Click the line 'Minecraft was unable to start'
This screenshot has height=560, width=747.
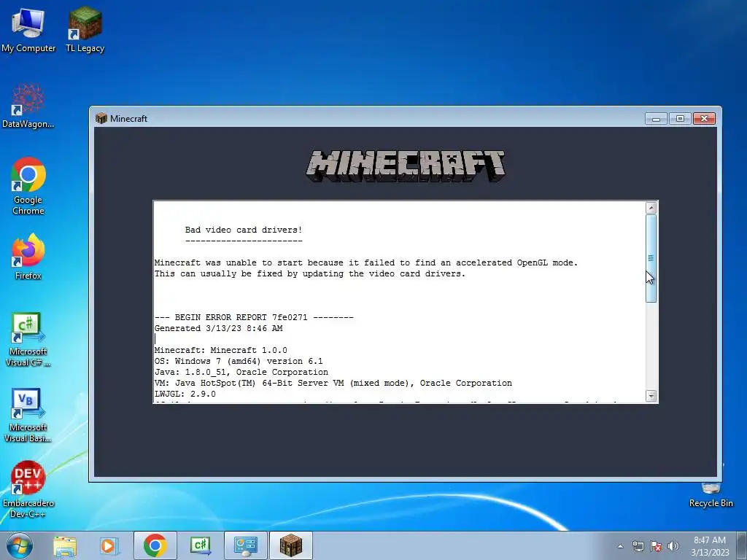pos(366,262)
